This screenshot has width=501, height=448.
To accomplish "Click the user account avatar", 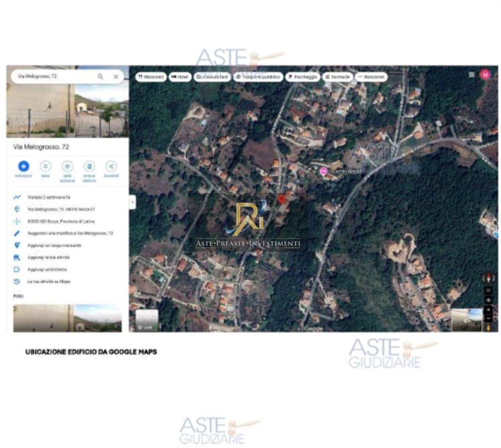I will point(485,75).
